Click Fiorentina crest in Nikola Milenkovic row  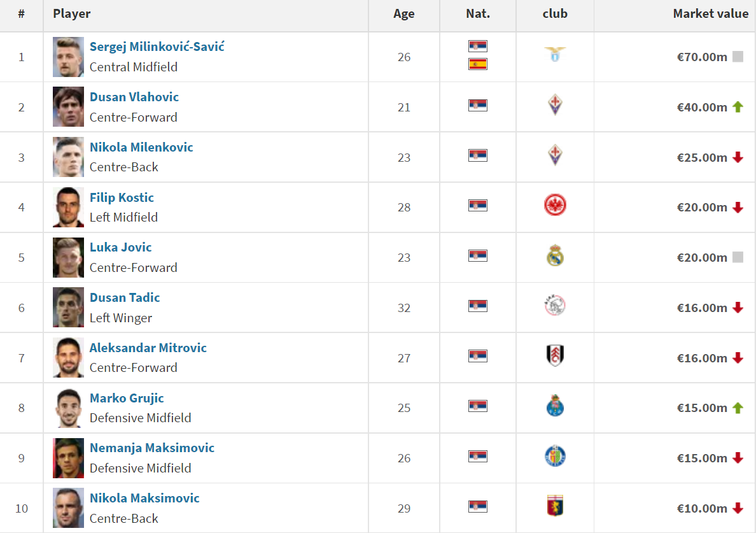click(555, 155)
